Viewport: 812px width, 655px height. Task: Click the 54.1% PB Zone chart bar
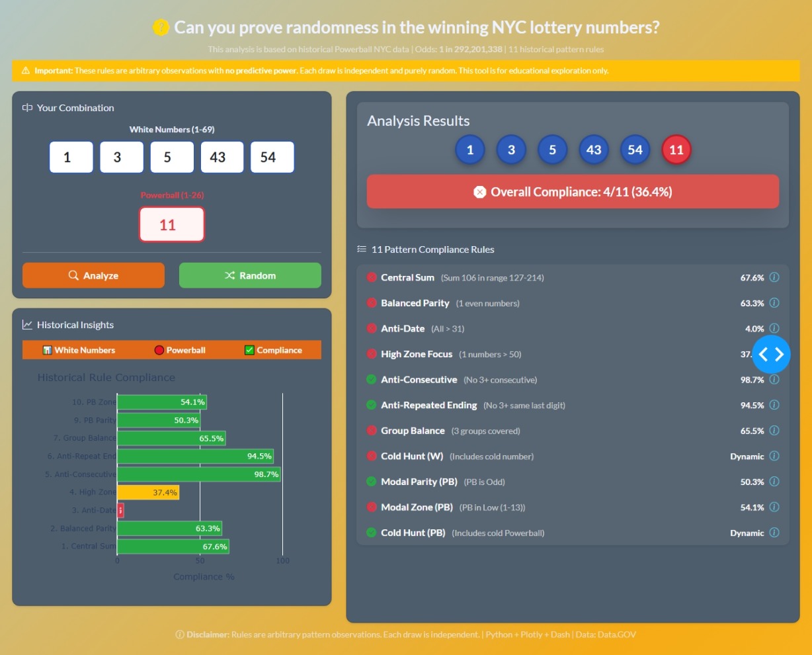(162, 402)
